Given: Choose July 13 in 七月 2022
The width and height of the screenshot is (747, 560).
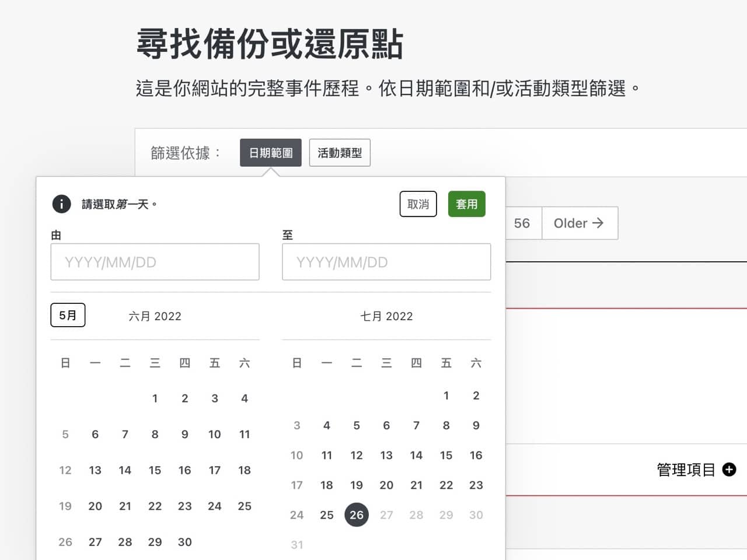Looking at the screenshot, I should click(x=386, y=455).
